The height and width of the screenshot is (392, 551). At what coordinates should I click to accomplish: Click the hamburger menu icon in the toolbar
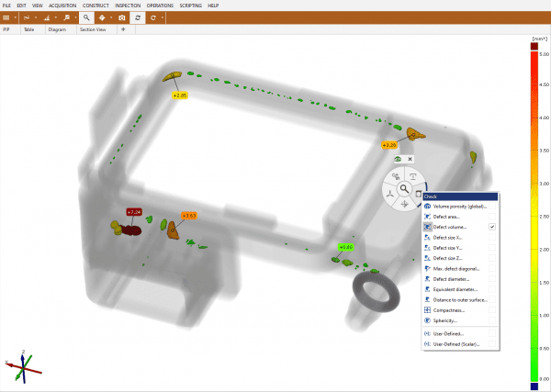7,17
